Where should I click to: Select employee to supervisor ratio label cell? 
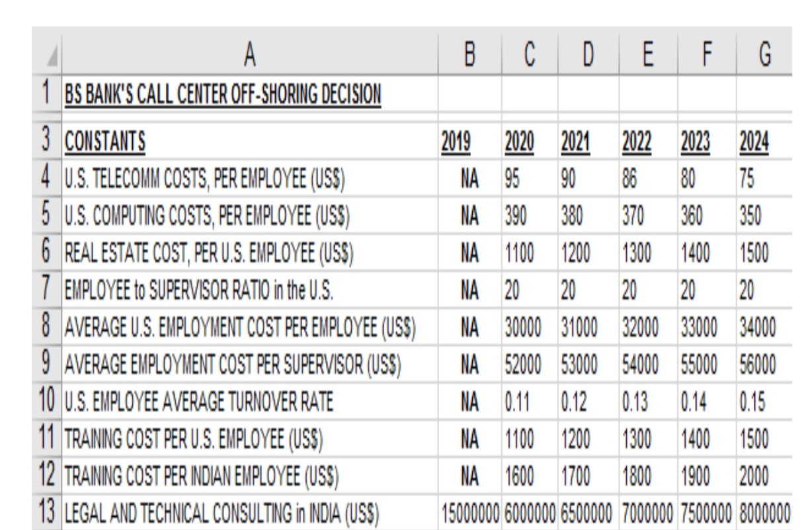tap(249, 289)
